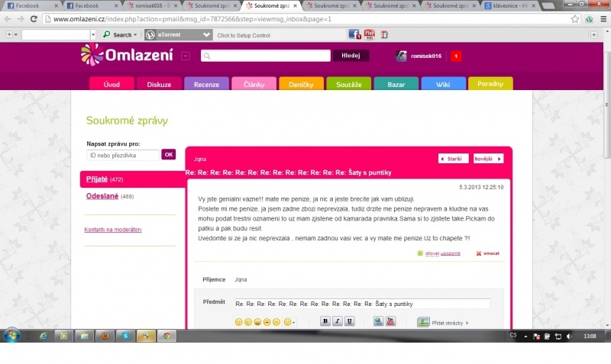
Task: Click the red notification badge beside username
Action: click(x=455, y=56)
